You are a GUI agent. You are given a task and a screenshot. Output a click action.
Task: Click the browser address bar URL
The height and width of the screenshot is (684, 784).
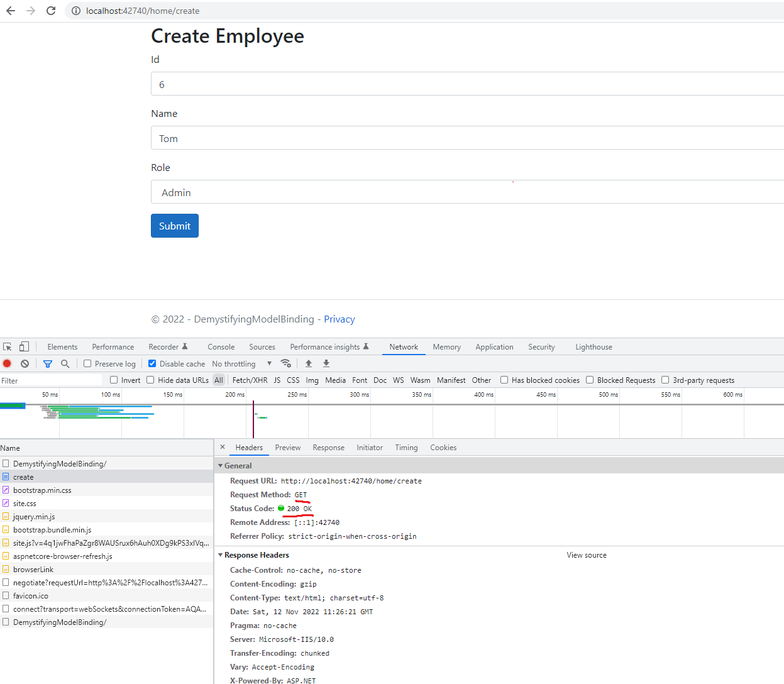pos(143,11)
